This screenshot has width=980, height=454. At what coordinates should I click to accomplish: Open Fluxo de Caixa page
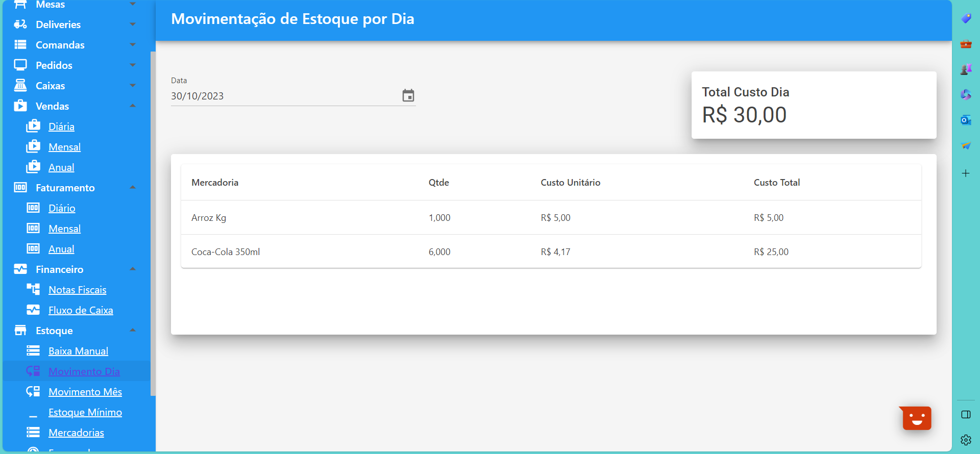pyautogui.click(x=81, y=310)
